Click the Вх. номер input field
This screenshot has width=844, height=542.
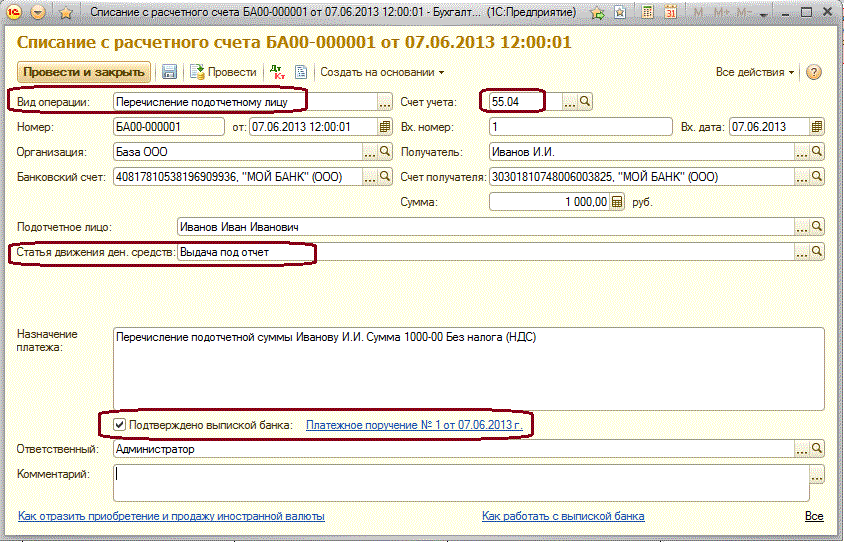point(579,127)
